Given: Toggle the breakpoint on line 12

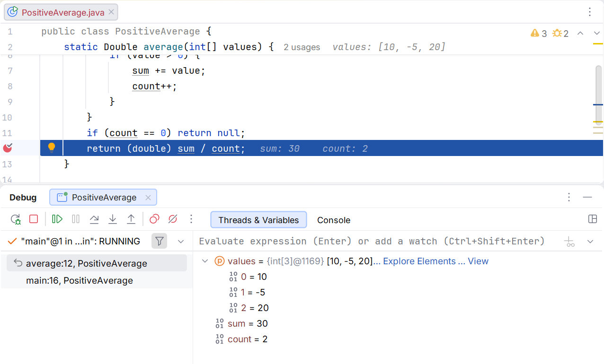Looking at the screenshot, I should [8, 148].
